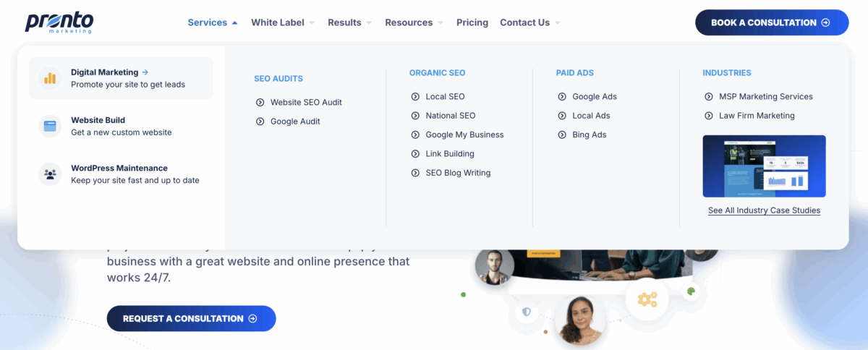This screenshot has height=350, width=868.
Task: Click the Digital Marketing bar chart icon
Action: tap(50, 78)
